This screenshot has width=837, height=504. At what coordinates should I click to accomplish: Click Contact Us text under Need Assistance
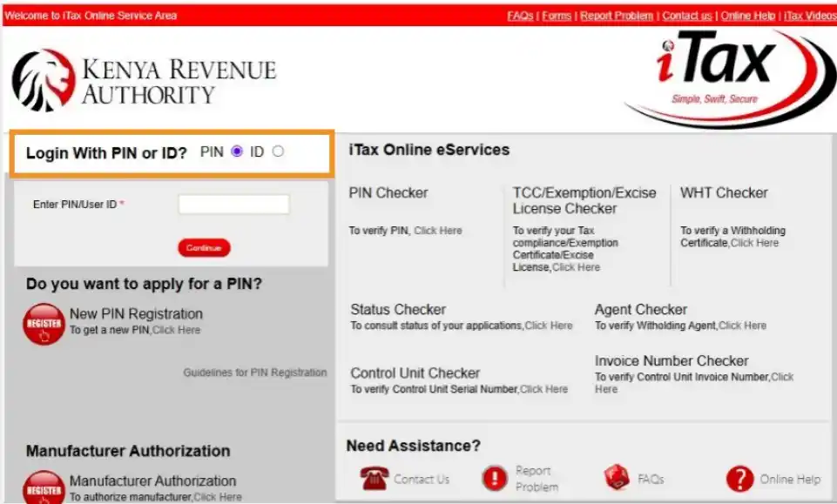coord(422,480)
